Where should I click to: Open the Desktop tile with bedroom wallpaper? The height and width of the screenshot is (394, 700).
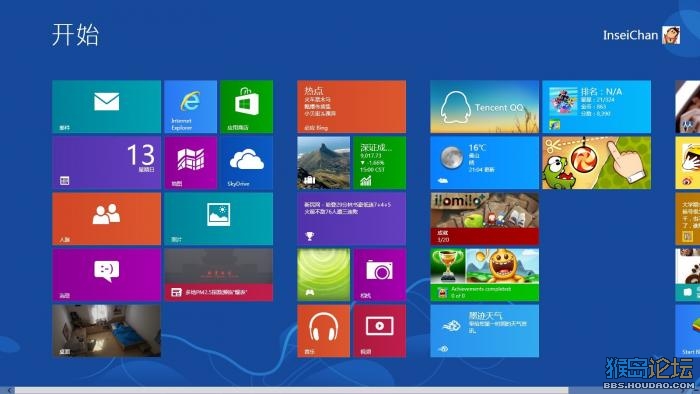point(106,331)
